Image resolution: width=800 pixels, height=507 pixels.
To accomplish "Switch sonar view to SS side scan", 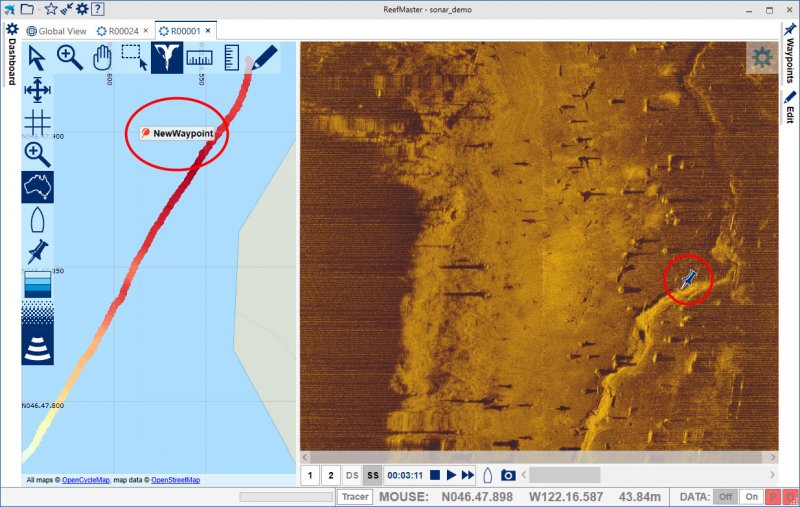I will [x=372, y=475].
